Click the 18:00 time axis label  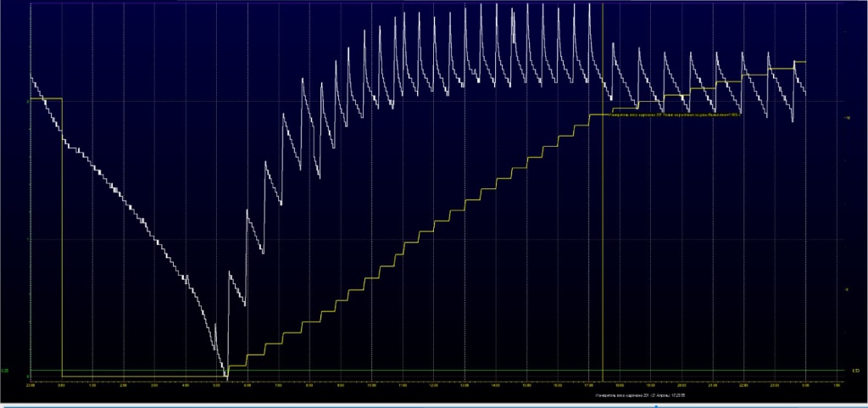point(619,385)
